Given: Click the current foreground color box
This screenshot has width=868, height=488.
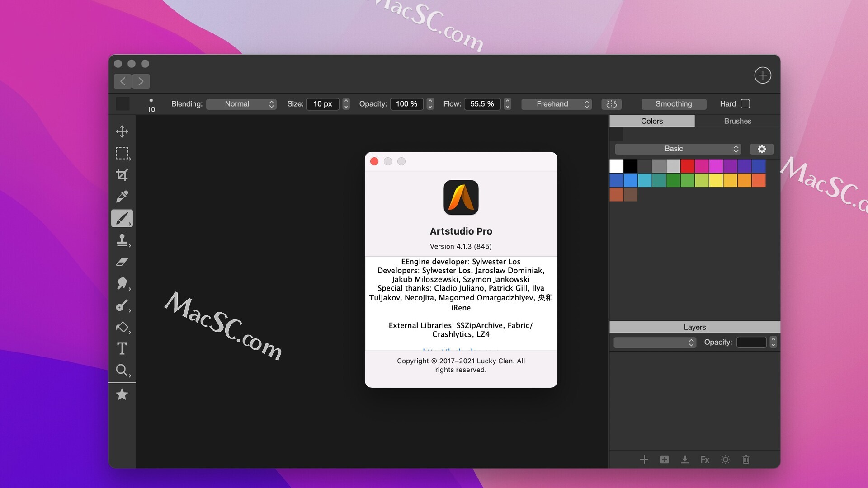Looking at the screenshot, I should point(123,104).
